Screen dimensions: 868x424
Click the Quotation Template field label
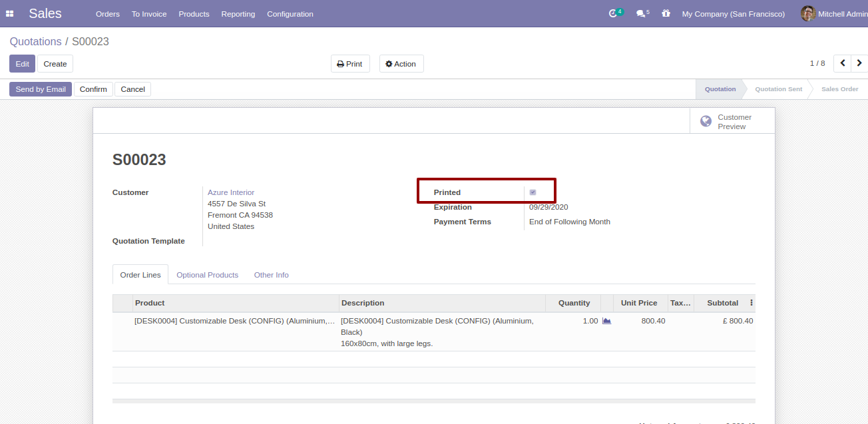148,241
